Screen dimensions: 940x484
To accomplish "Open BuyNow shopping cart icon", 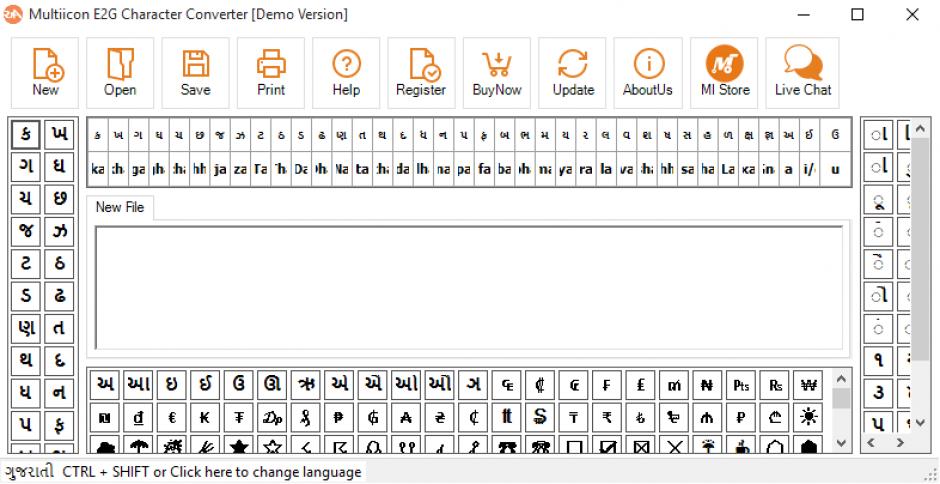I will [497, 73].
